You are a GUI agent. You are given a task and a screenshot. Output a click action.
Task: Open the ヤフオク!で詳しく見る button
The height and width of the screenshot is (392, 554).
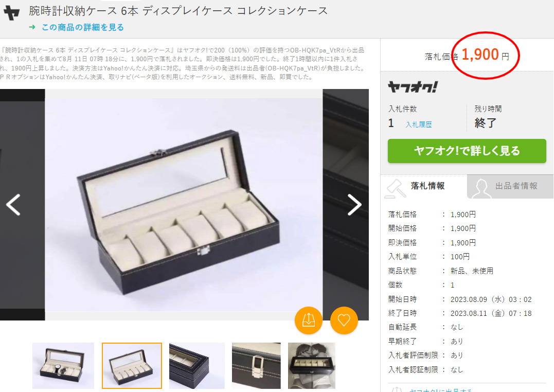click(x=467, y=151)
